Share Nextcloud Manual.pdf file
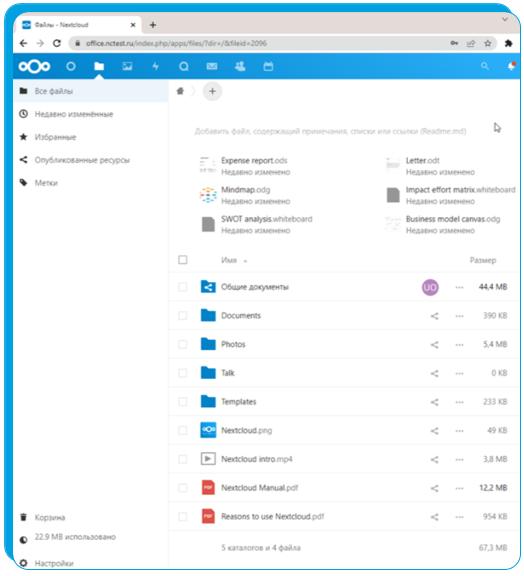 (434, 488)
